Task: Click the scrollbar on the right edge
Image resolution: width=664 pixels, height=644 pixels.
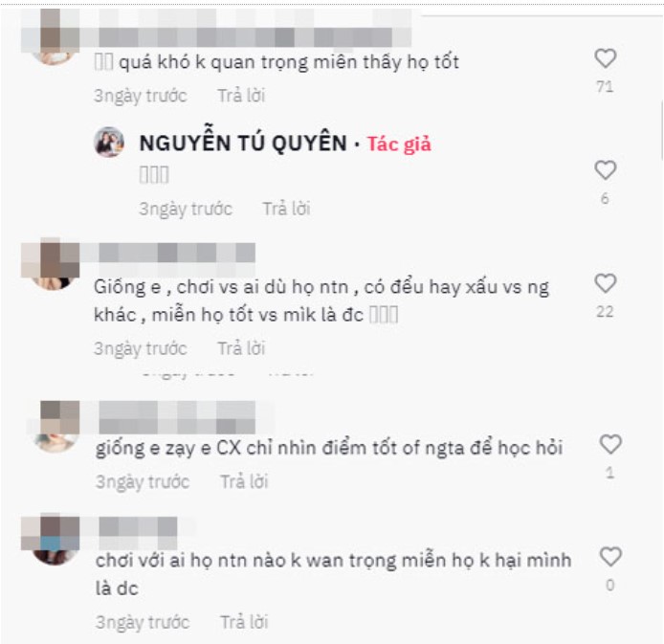Action: 662,131
